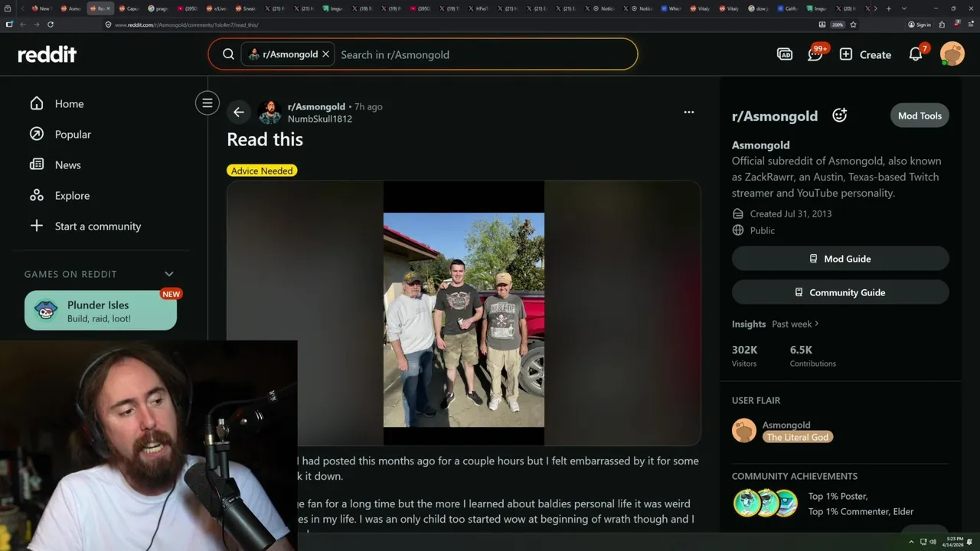This screenshot has width=980, height=551.
Task: Click The Literal God flair label
Action: [798, 437]
